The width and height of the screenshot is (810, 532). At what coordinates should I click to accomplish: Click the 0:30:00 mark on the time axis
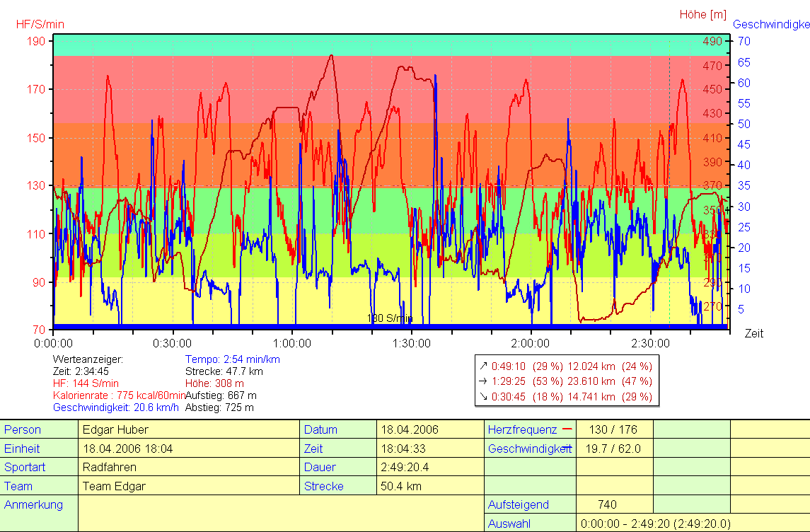pyautogui.click(x=173, y=344)
